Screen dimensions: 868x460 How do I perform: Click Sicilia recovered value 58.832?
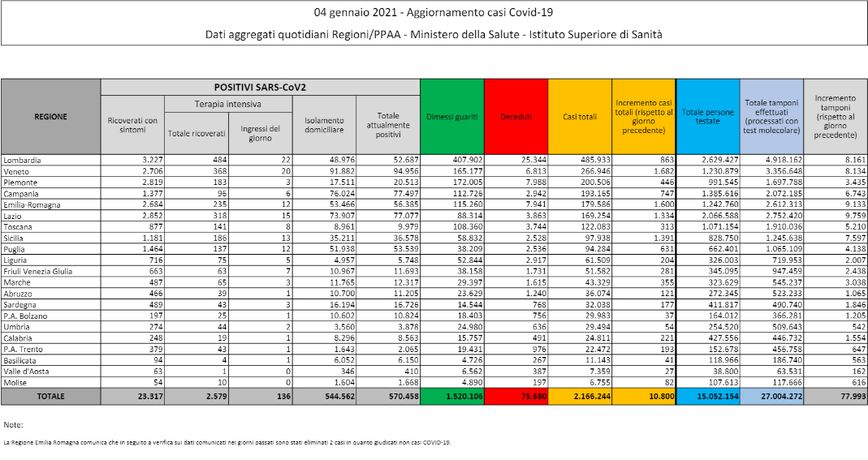tap(470, 238)
